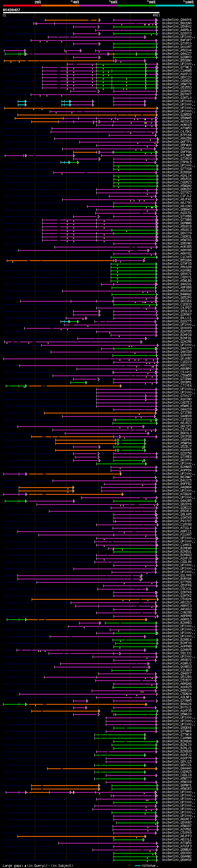The width and height of the screenshot is (197, 868).
Task: Open hit UniRef100_B6U1N0
Action: click(x=177, y=23)
